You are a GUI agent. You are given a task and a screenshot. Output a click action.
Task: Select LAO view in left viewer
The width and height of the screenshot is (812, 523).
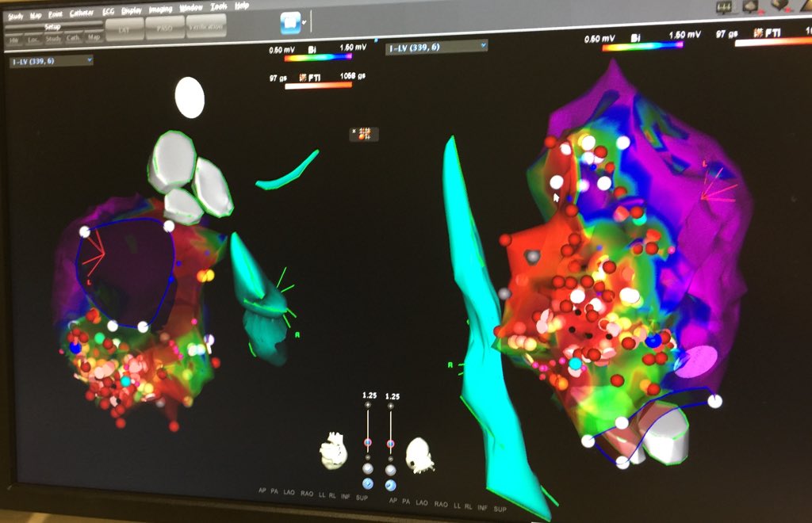pos(289,492)
